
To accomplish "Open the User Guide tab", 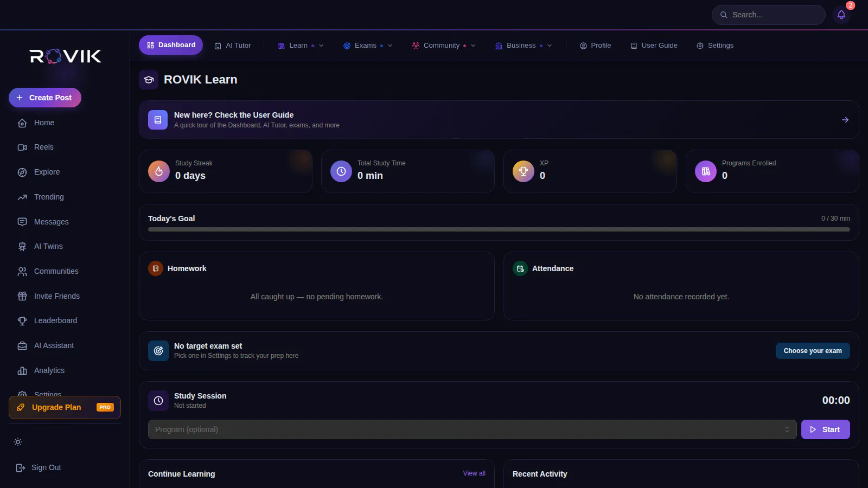I will click(654, 46).
